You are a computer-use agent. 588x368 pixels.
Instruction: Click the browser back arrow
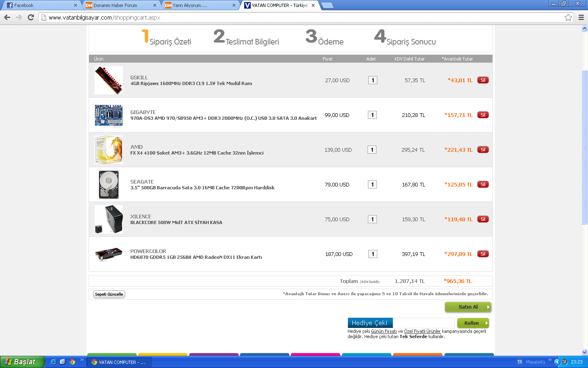[7, 17]
